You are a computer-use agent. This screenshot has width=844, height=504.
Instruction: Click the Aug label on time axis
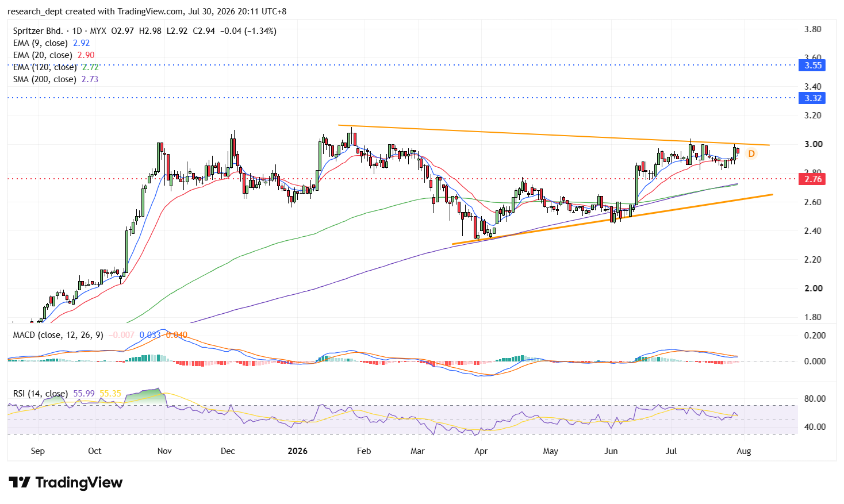744,451
